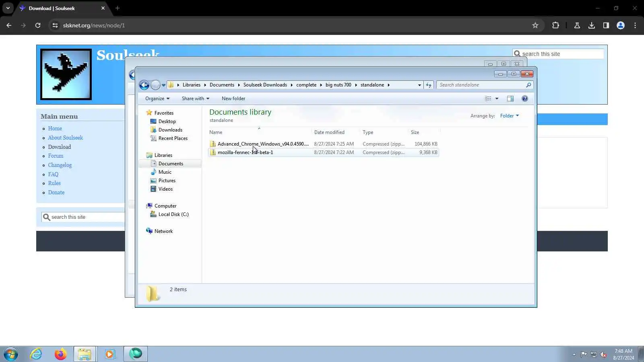Select the mozilla-fennec zip file icon
This screenshot has height=362, width=644.
213,152
